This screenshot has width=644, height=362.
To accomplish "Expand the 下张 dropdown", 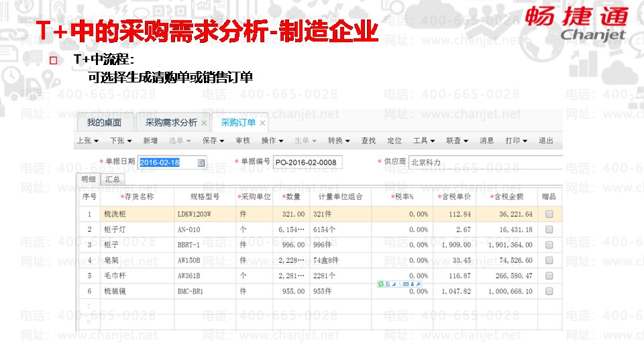I will point(121,141).
